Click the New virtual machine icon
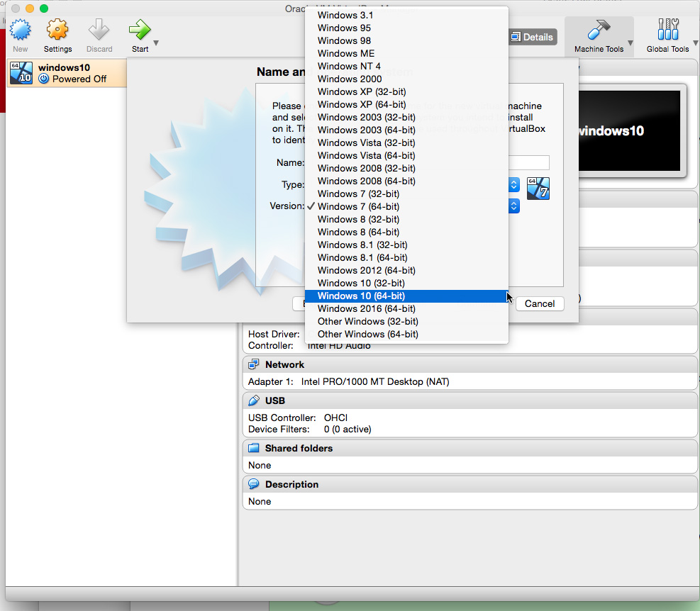The height and width of the screenshot is (611, 700). (21, 30)
